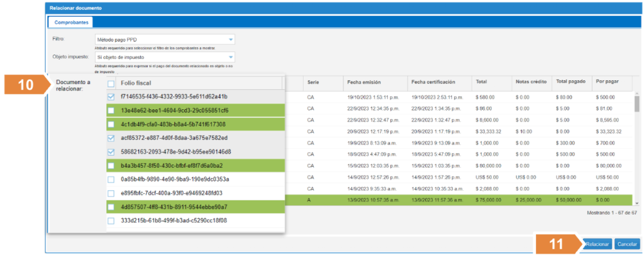This screenshot has height=258, width=644.
Task: Uncheck folio acf85372-e887-4d0f-8daa-3a675e7582ed
Action: click(111, 138)
